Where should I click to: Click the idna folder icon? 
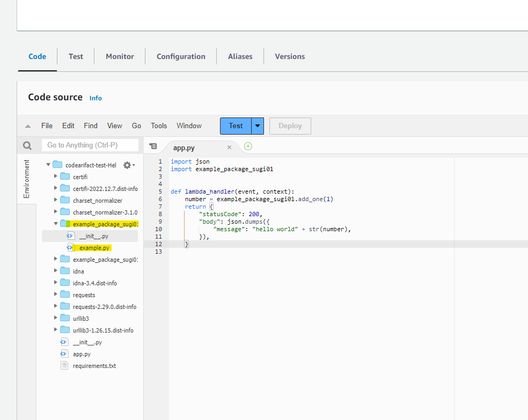click(65, 270)
